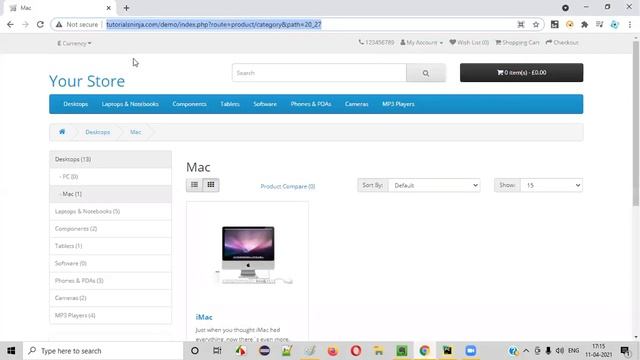Open the Laptops & Notebooks menu
Viewport: 640px width, 360px height.
coord(130,104)
